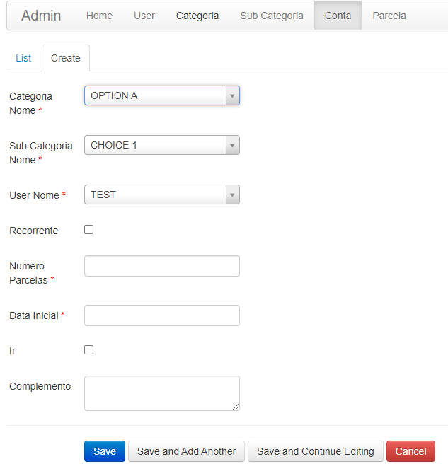Select the Conta navbar item
Image resolution: width=448 pixels, height=476 pixels.
tap(338, 16)
